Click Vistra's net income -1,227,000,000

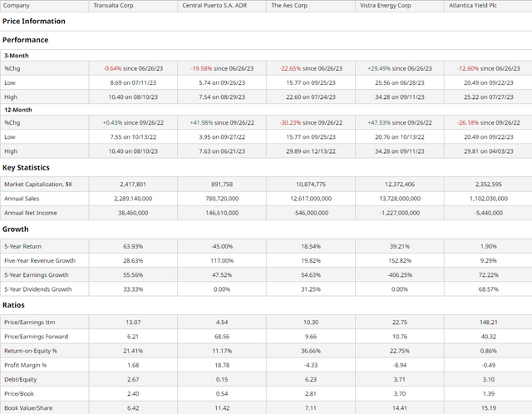click(400, 213)
